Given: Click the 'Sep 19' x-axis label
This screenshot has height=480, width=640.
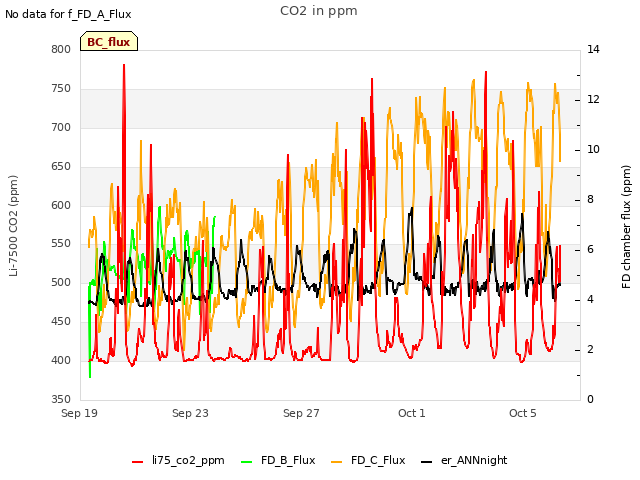Looking at the screenshot, I should (80, 413).
